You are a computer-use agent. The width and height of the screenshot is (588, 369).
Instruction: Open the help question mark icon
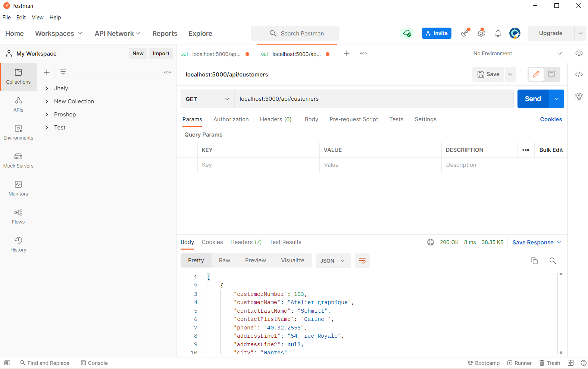[x=584, y=363]
